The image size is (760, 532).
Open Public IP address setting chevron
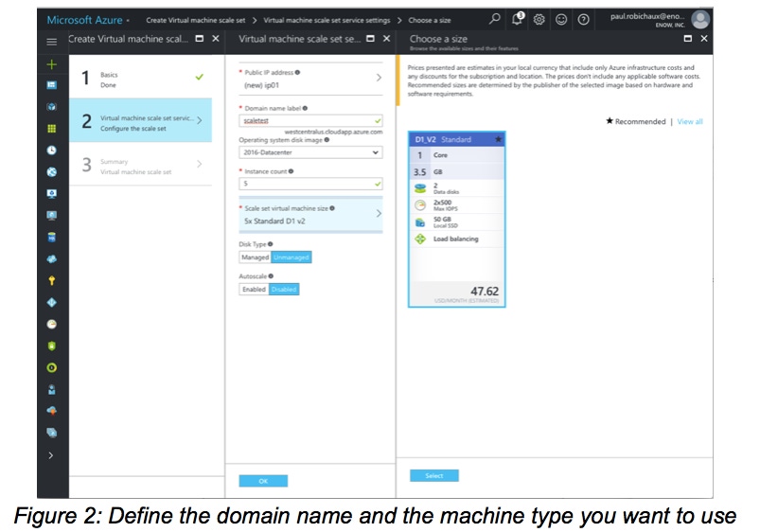coord(379,78)
